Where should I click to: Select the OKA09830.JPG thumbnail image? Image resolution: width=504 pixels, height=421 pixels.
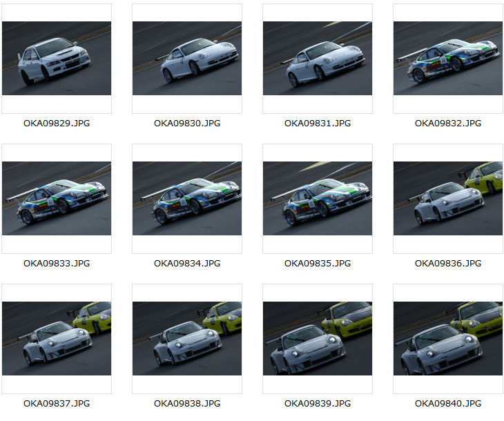(x=187, y=58)
